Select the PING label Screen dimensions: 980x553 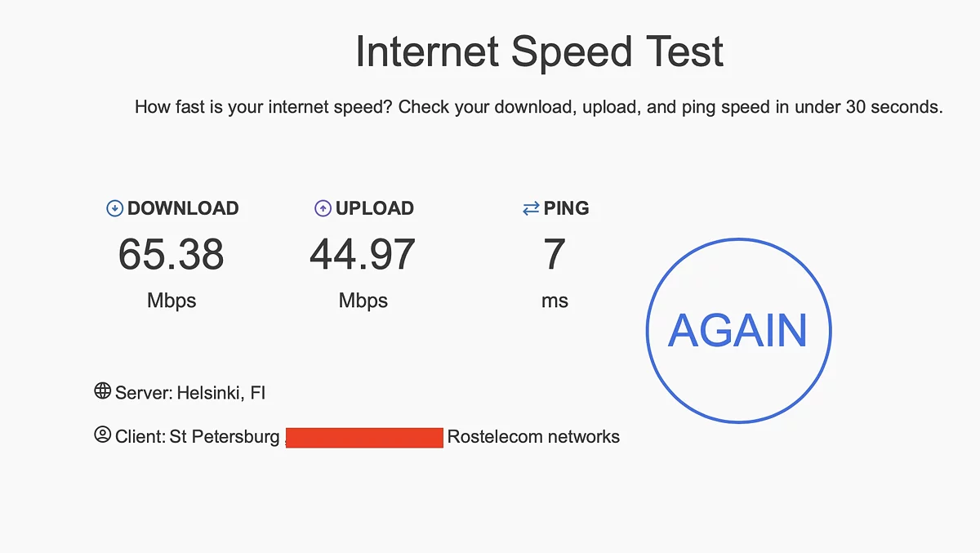click(566, 208)
